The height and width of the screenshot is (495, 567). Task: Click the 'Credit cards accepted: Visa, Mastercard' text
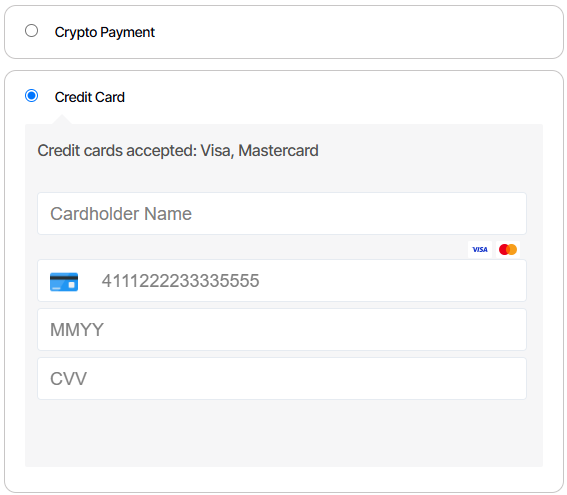[178, 151]
